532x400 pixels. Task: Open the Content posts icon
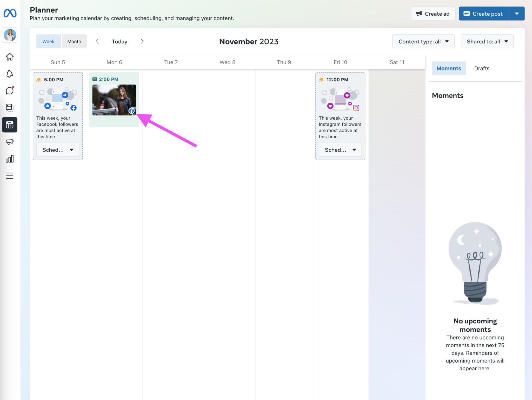(10, 107)
